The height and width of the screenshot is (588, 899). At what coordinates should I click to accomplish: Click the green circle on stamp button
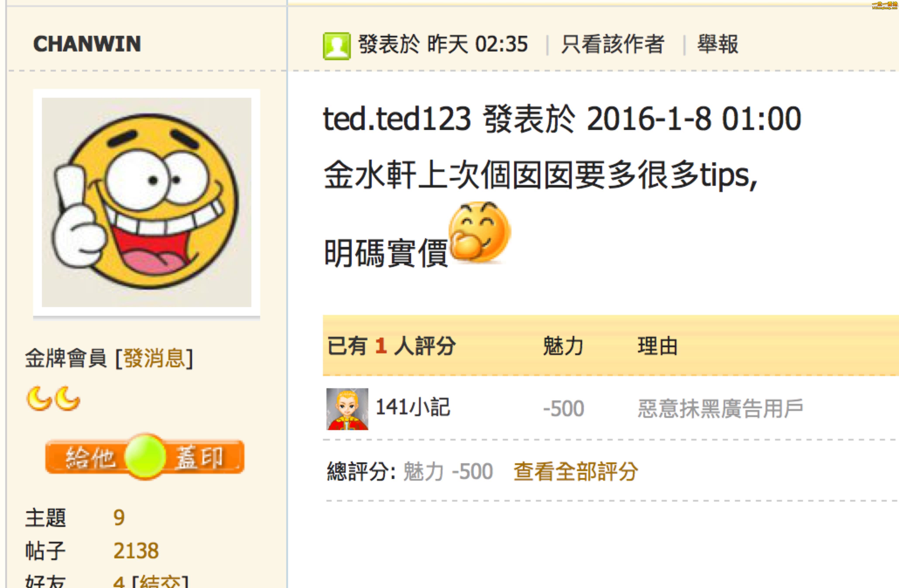point(145,456)
